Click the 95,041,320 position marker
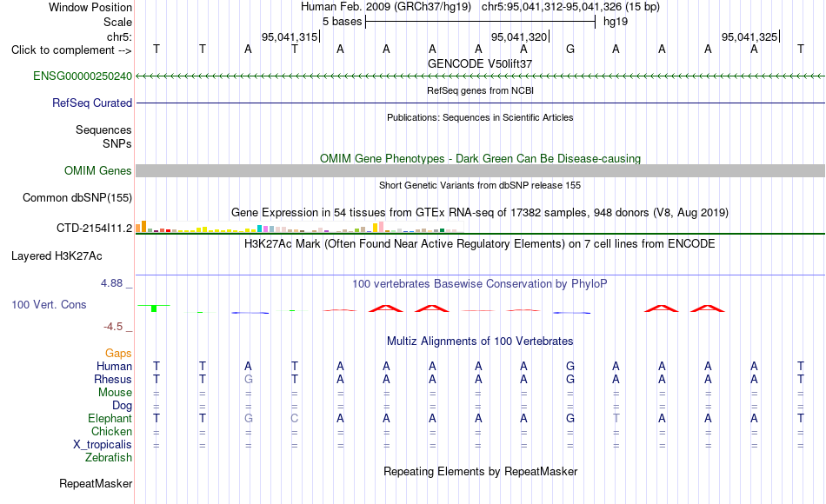The height and width of the screenshot is (504, 826). 520,36
